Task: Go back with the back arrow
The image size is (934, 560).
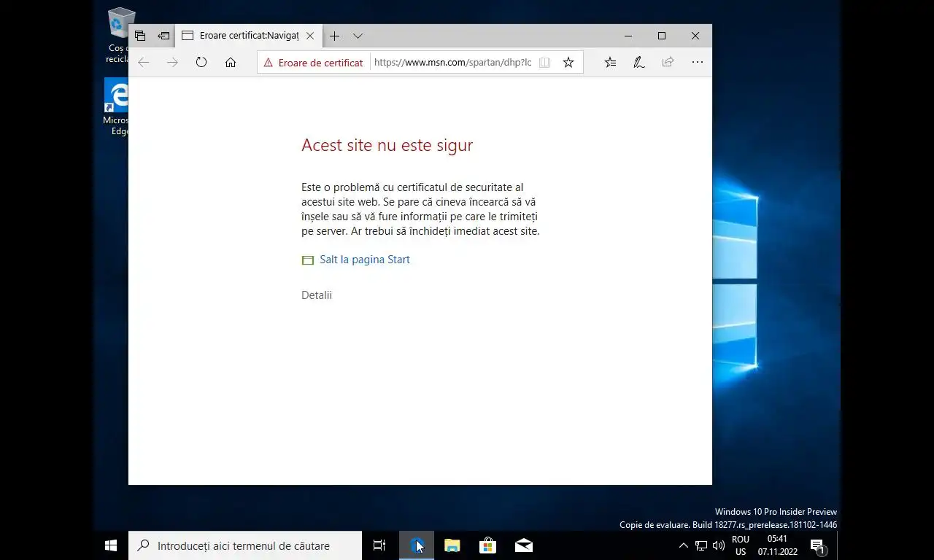Action: coord(144,63)
